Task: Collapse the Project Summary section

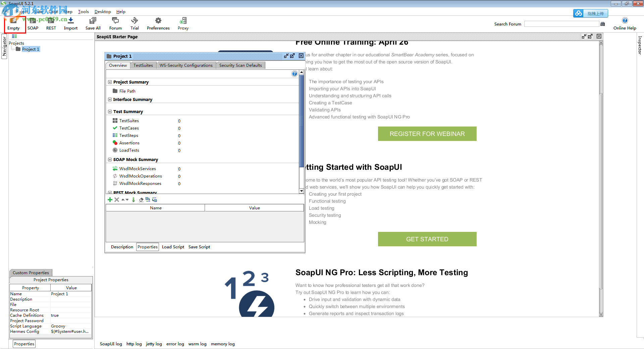Action: [x=110, y=82]
